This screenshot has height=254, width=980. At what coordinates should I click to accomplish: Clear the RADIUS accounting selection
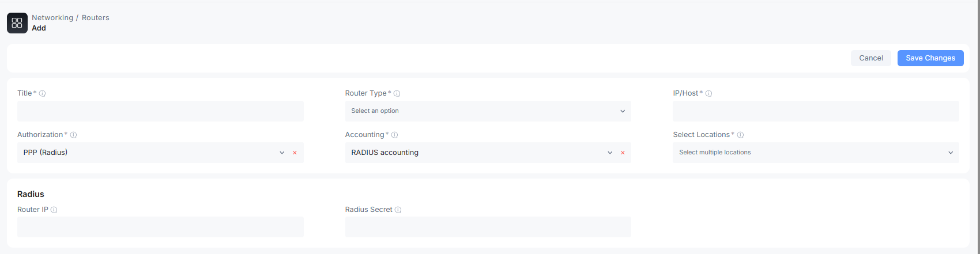(x=623, y=153)
